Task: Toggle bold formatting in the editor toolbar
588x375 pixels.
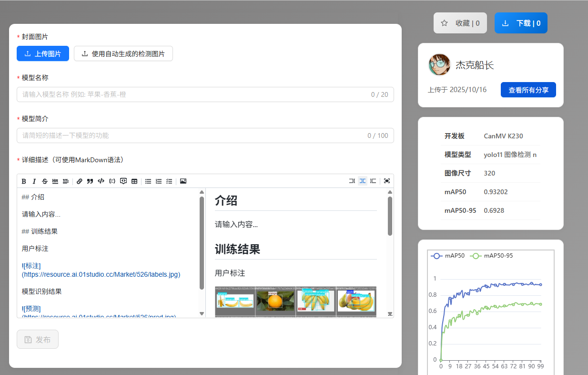Action: pos(24,181)
